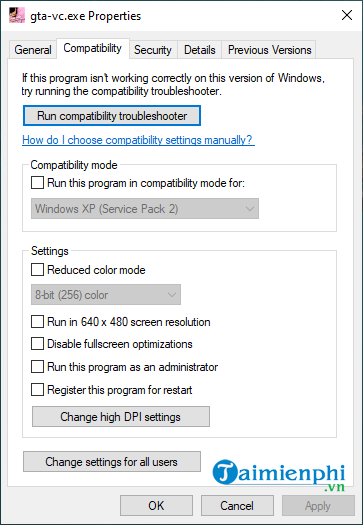
Task: Open How do I choose compatibility settings link
Action: click(x=138, y=140)
